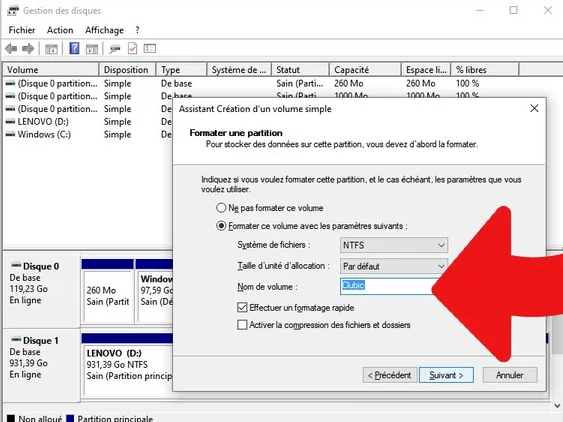This screenshot has width=563, height=422.
Task: Sort by the Volume column header
Action: point(51,69)
